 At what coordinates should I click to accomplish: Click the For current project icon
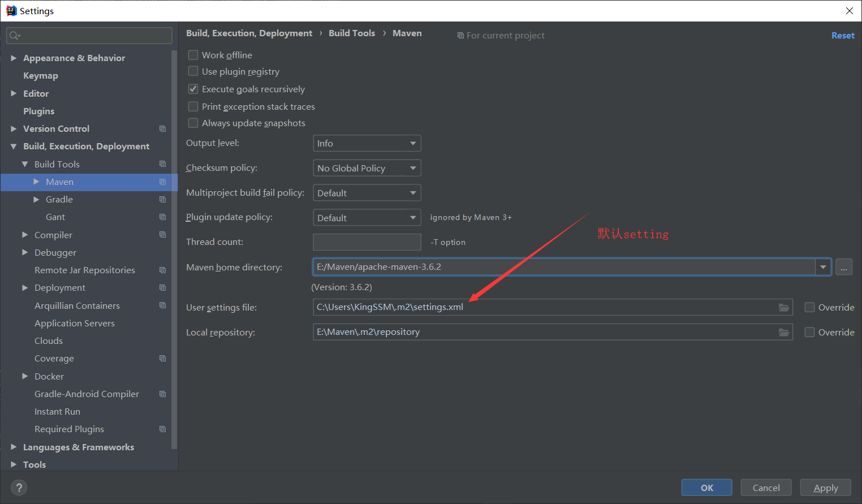click(x=460, y=36)
